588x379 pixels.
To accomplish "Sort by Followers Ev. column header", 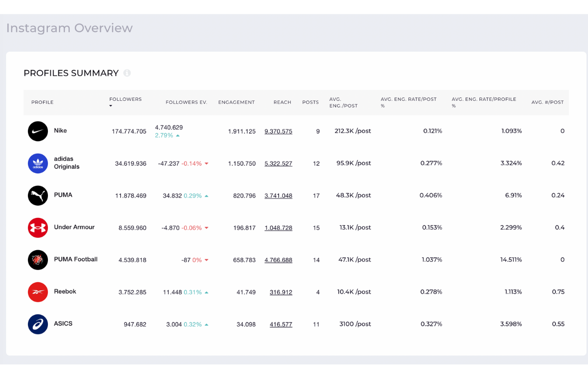I will (x=186, y=102).
